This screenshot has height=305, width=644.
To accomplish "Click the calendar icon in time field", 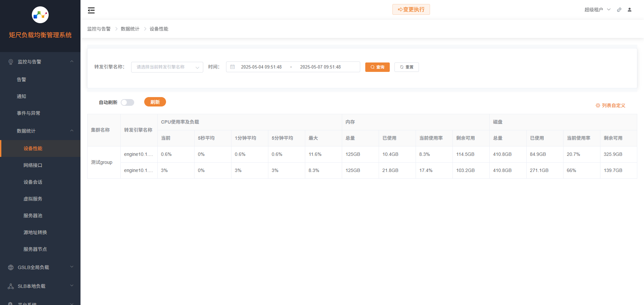I will pyautogui.click(x=232, y=67).
